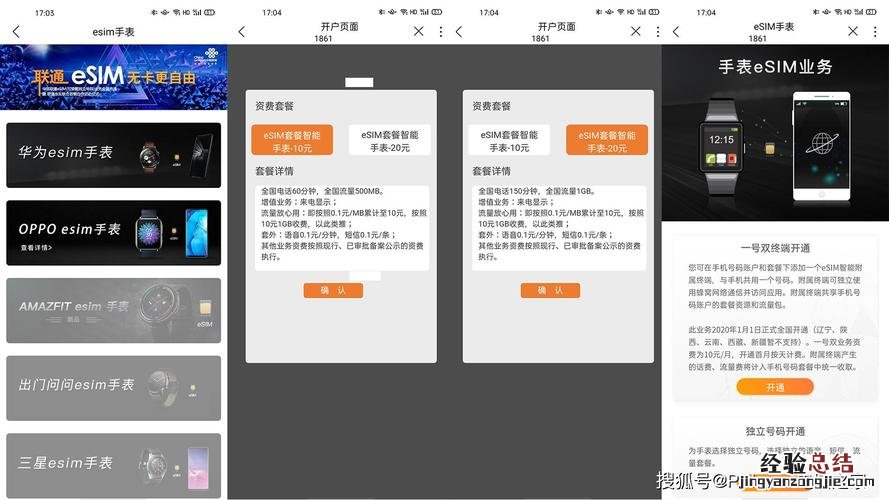Tap 查看详情 on the OPPO esim手表 card
Screen dimensions: 889x500
pyautogui.click(x=37, y=247)
